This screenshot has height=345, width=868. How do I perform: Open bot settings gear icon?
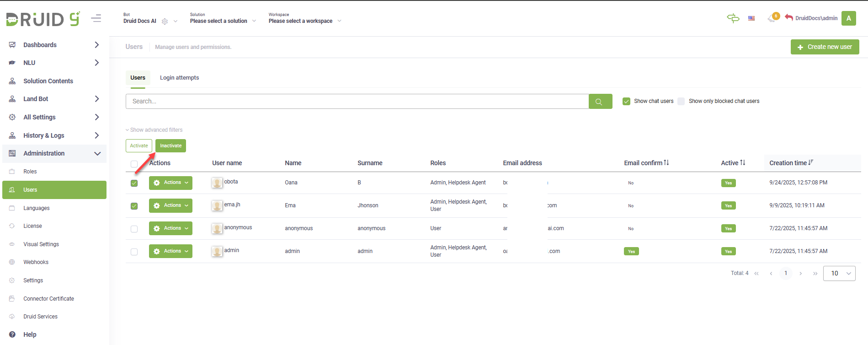point(165,22)
